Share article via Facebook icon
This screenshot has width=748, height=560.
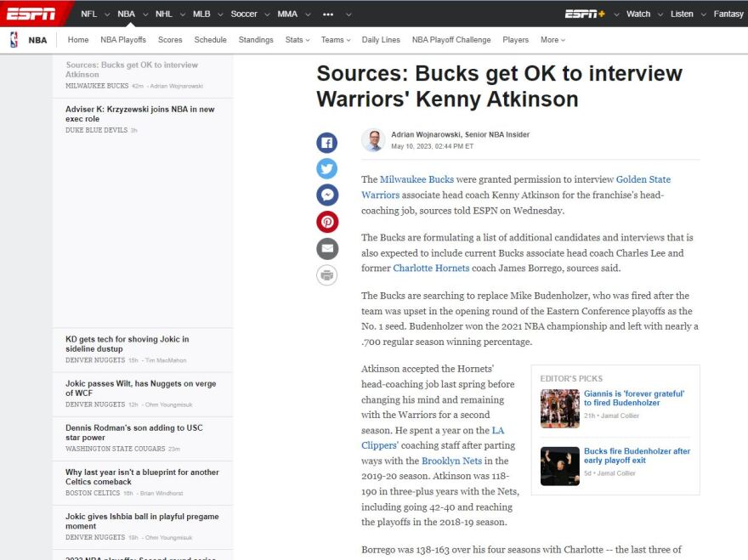(x=327, y=143)
